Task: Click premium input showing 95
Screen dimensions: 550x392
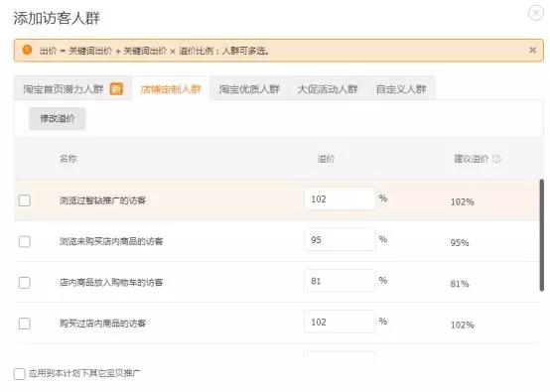Action: [x=340, y=240]
